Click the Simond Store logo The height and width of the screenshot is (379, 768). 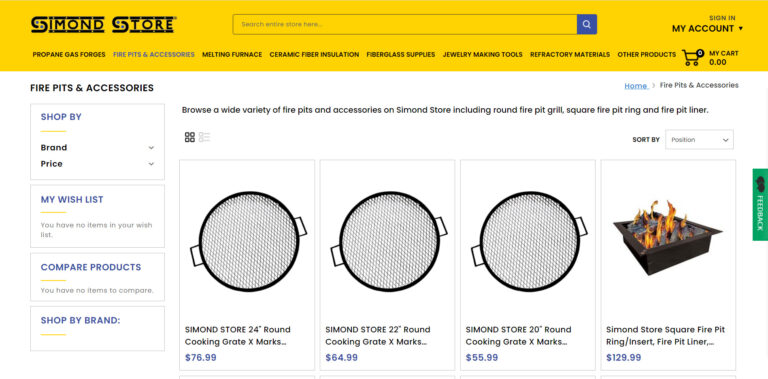[x=104, y=24]
